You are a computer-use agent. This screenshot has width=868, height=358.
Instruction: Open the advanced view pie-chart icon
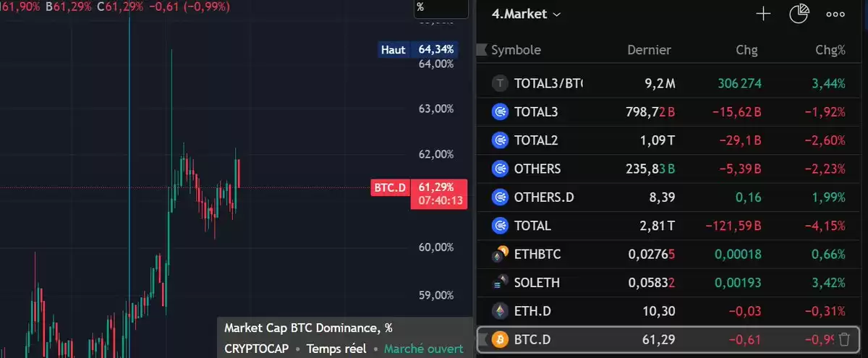click(x=799, y=14)
